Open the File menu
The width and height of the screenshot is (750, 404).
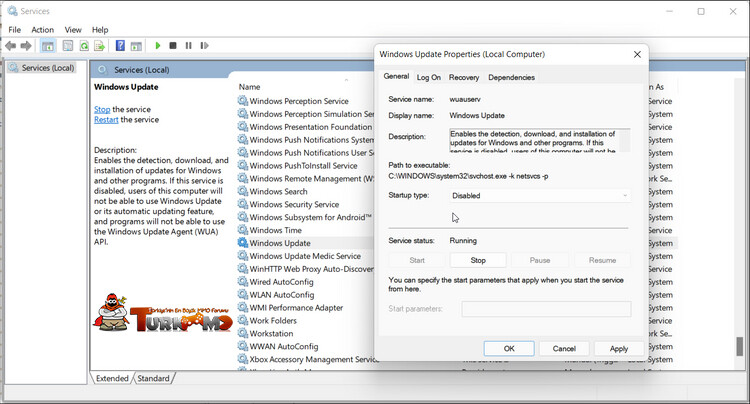pos(15,30)
